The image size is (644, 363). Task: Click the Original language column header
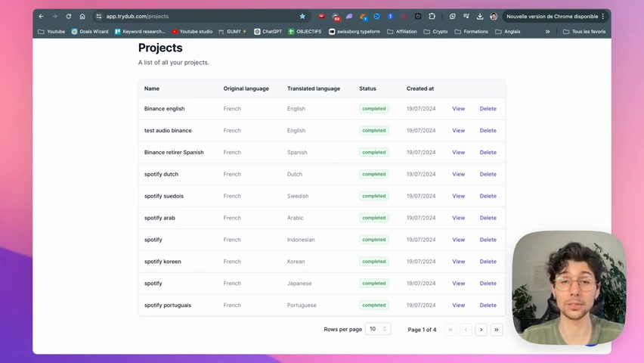246,88
